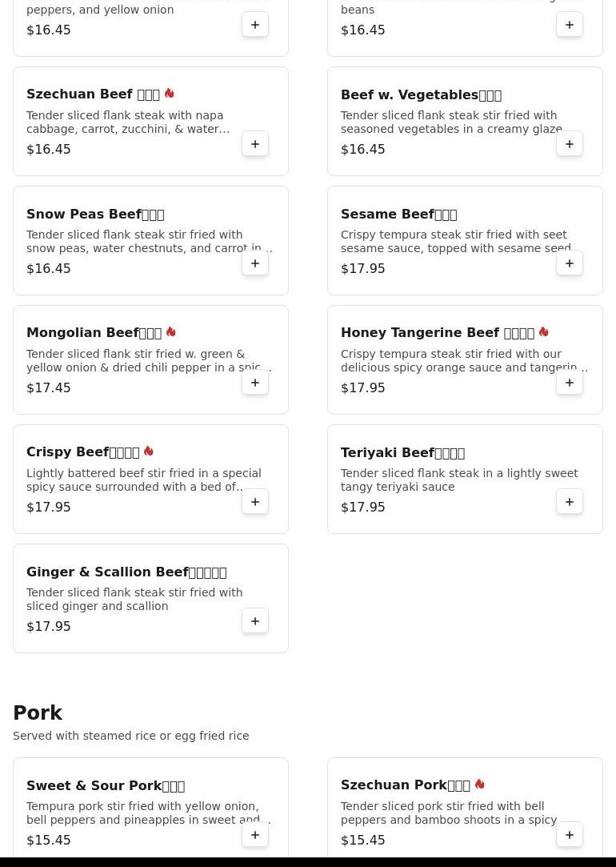
Task: Click the Crispy Beef spicy flame icon
Action: (x=149, y=452)
